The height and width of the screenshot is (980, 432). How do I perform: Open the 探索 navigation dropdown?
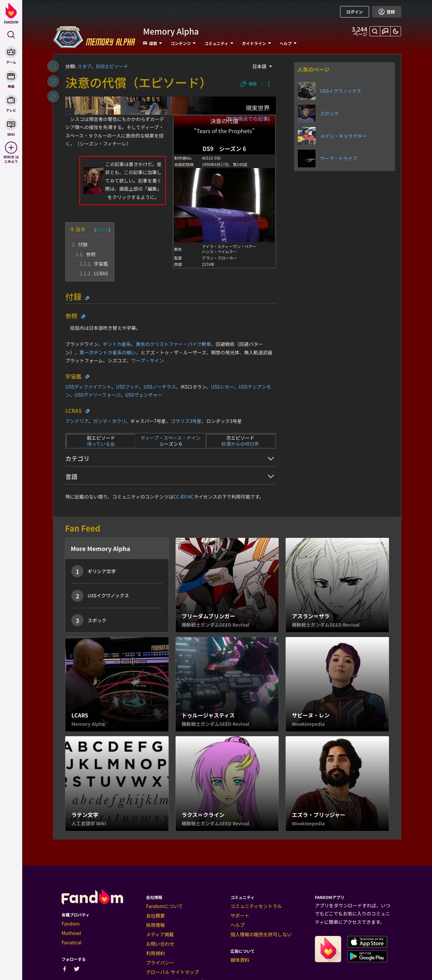point(153,43)
